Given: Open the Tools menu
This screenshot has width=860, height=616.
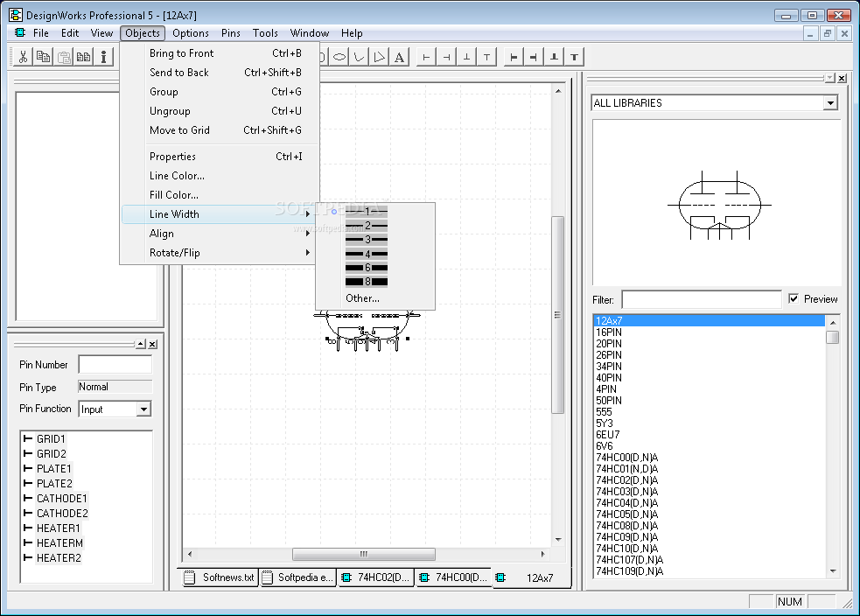Looking at the screenshot, I should 265,33.
